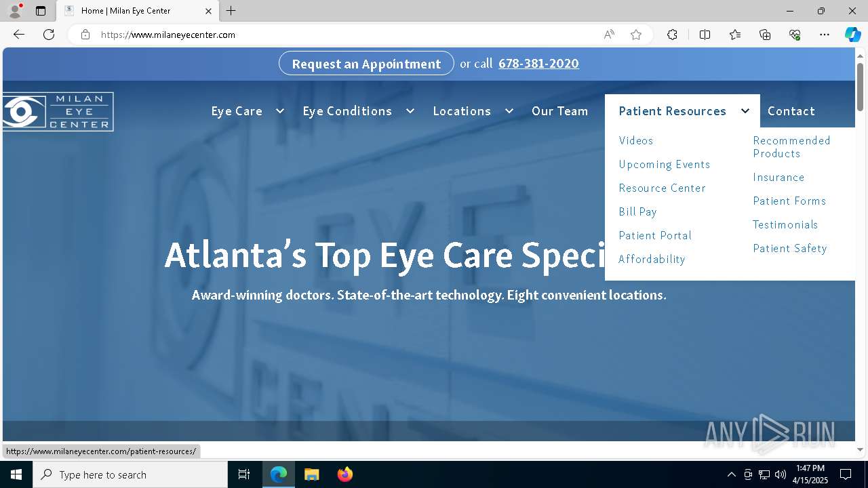Open the Affordability link
This screenshot has width=868, height=488.
(652, 259)
